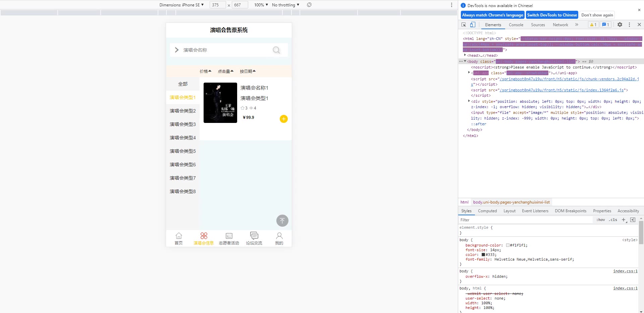The image size is (644, 313).
Task: Expand the search bar arrow icon
Action: [177, 50]
